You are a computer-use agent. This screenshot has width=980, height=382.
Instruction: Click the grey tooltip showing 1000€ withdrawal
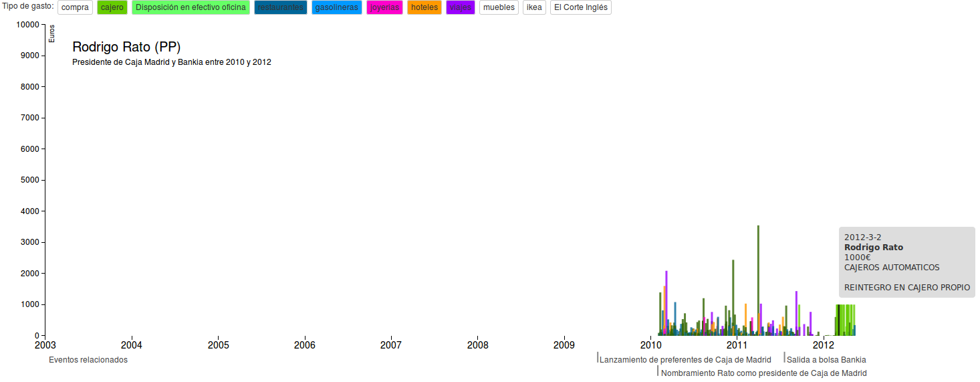906,262
